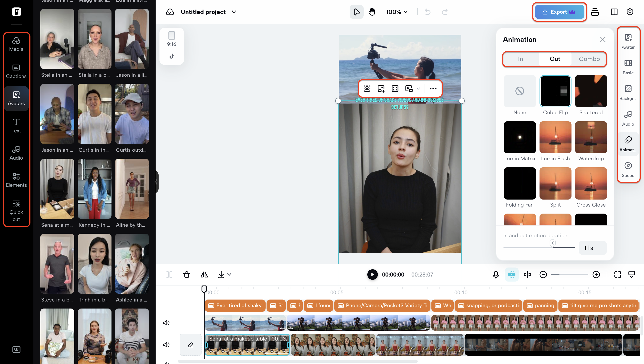644x364 pixels.
Task: Select the Captions tool
Action: [x=16, y=71]
